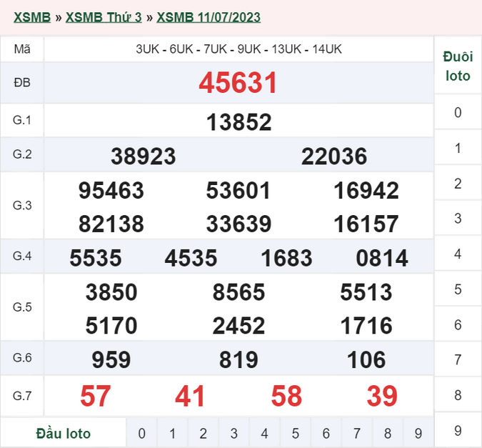482x448 pixels.
Task: Select digit 5 in Đầu loto row
Action: point(296,433)
